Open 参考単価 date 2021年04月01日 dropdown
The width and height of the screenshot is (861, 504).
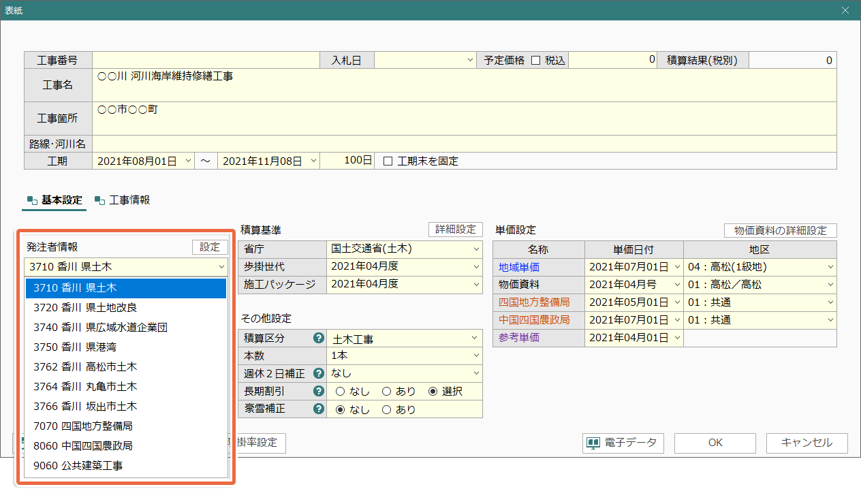click(676, 338)
